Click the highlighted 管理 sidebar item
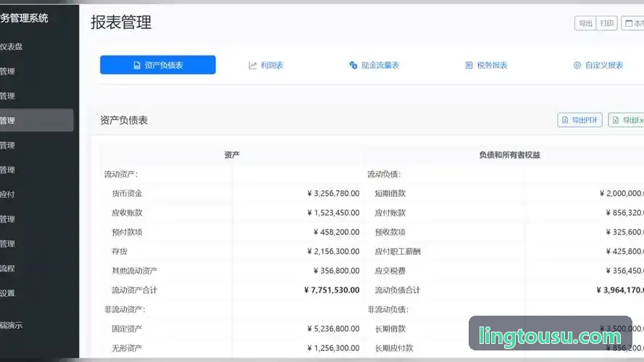This screenshot has width=644, height=362. 36,120
